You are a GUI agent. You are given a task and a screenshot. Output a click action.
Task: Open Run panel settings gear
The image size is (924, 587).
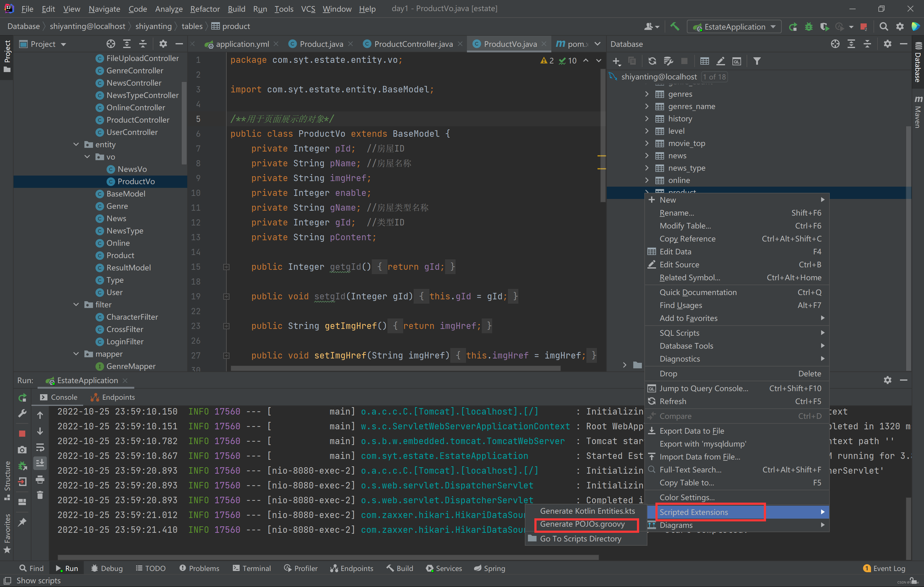tap(888, 380)
